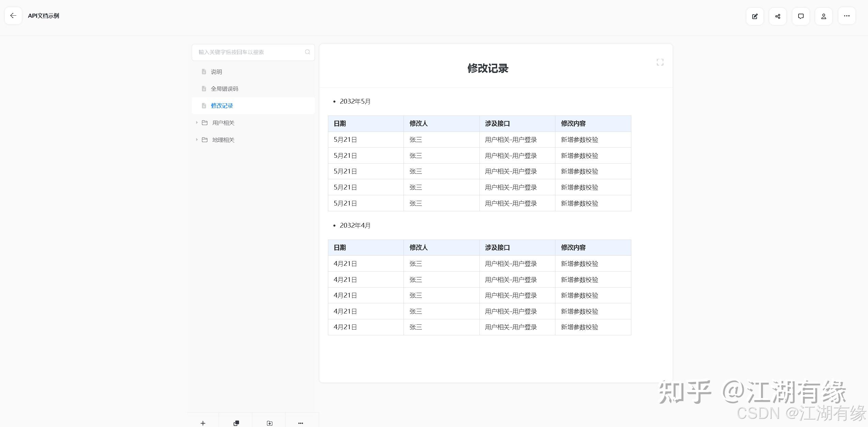Click the member/user icon in the toolbar
The width and height of the screenshot is (868, 427).
pos(824,16)
